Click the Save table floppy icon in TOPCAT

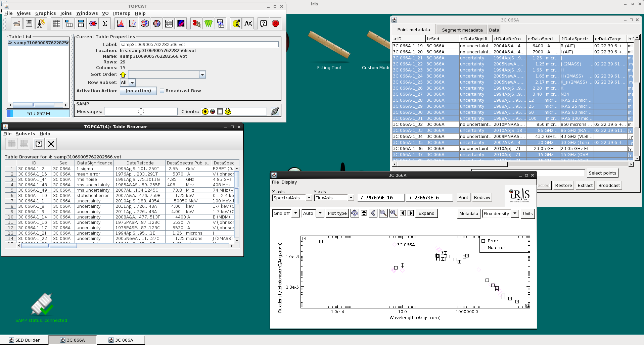[29, 23]
